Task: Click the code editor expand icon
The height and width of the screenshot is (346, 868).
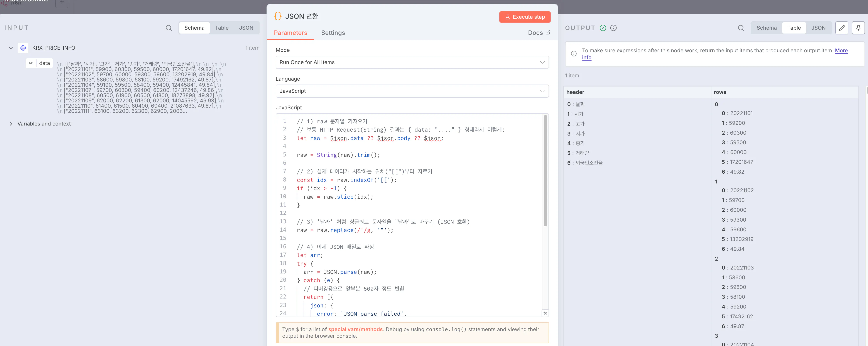Action: pos(545,313)
